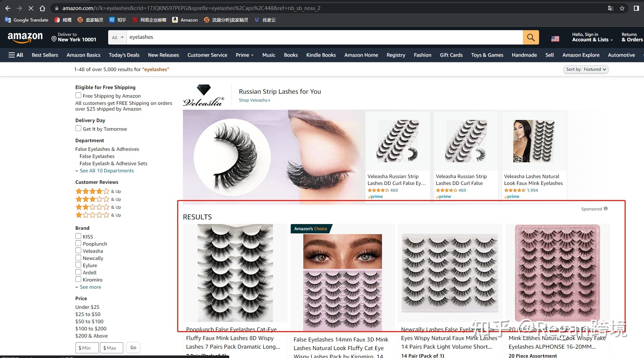The image size is (644, 358).
Task: Check the Get It by Tomorrow box
Action: 78,129
